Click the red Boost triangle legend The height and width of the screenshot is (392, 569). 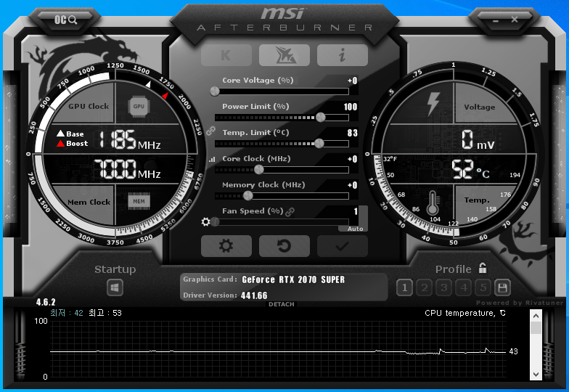coord(61,144)
